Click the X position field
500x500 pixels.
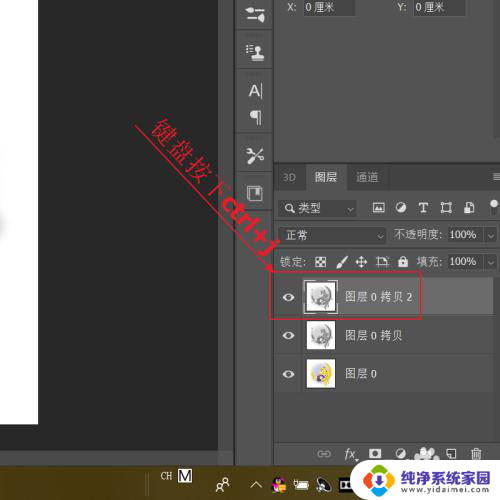click(x=329, y=7)
